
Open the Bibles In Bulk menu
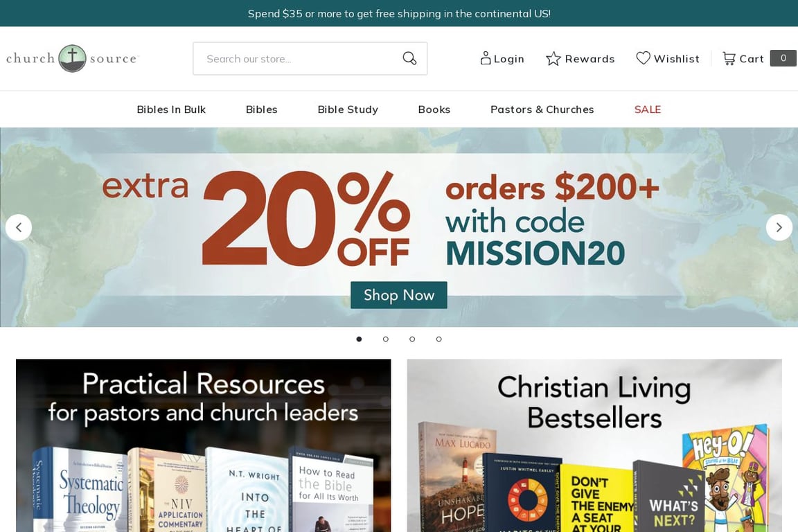click(171, 109)
